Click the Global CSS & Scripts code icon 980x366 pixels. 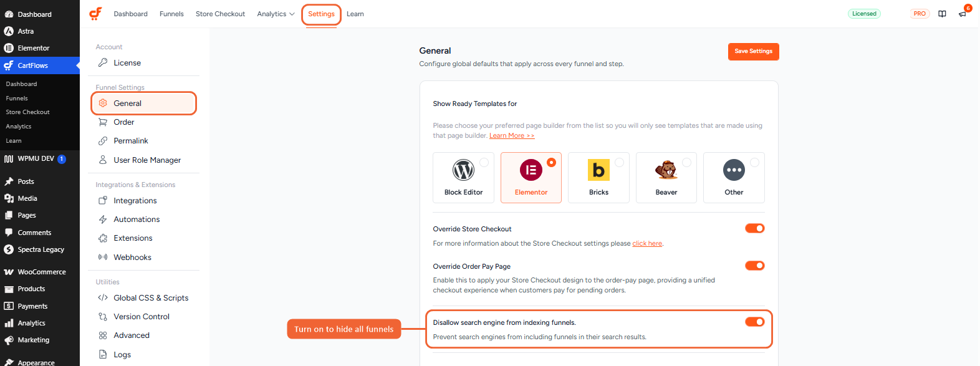click(x=103, y=298)
